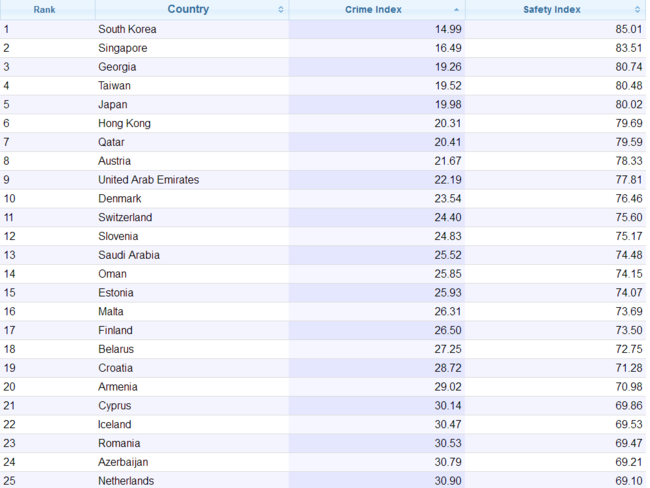
Task: Click rank number 18 for Belarus
Action: tap(8, 349)
